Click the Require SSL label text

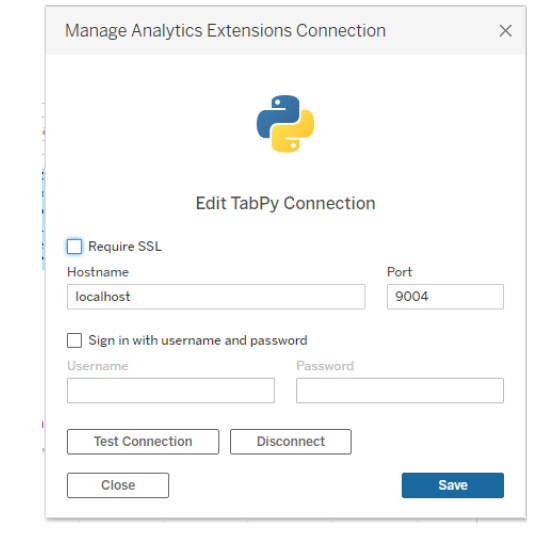coord(125,246)
